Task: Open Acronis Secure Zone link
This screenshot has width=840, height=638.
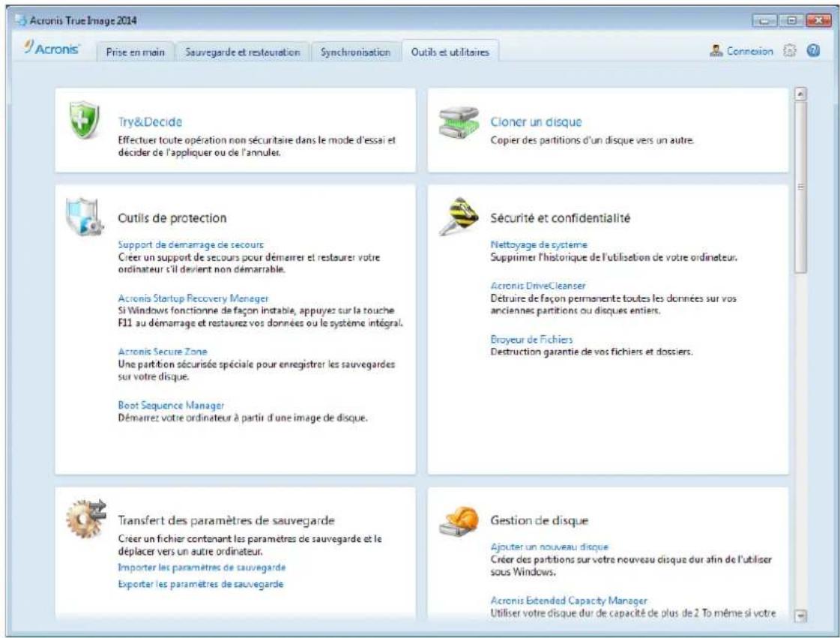Action: 163,352
